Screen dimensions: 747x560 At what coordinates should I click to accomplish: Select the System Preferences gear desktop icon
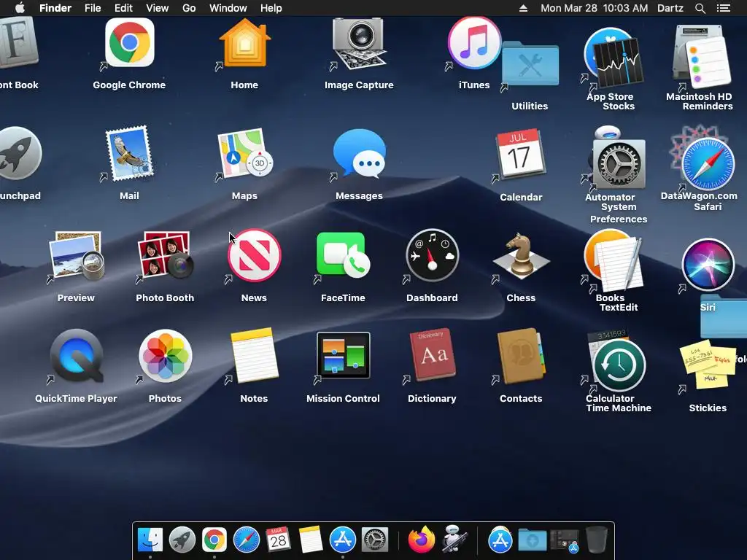tap(619, 164)
